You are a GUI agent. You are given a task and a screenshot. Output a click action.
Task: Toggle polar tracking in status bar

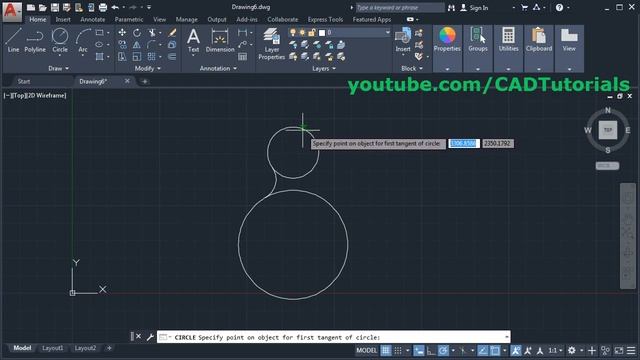pos(443,350)
